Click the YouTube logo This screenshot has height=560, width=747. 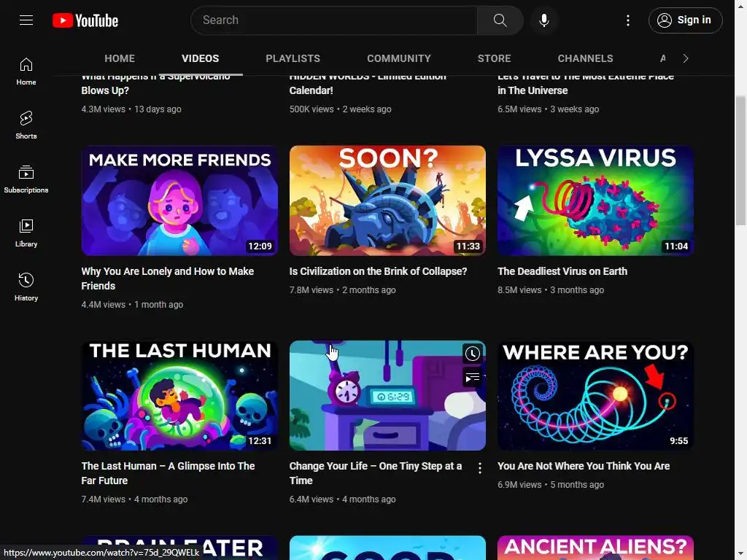[x=85, y=20]
